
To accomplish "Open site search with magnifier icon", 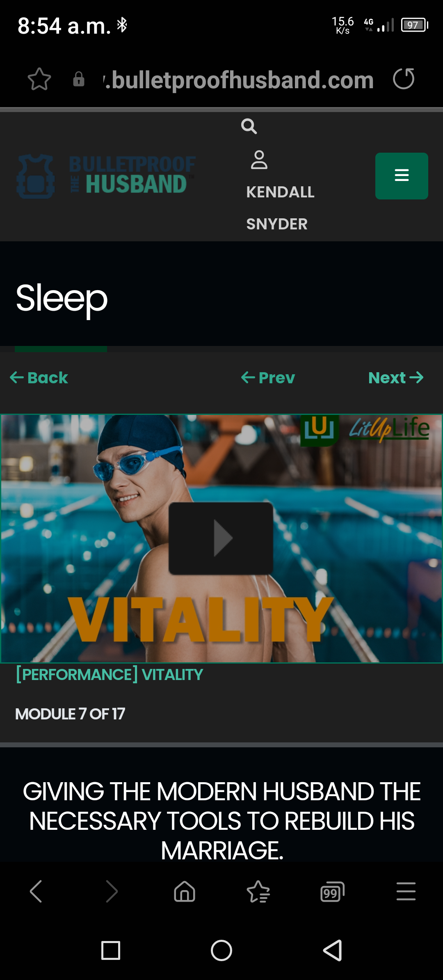I will point(249,126).
